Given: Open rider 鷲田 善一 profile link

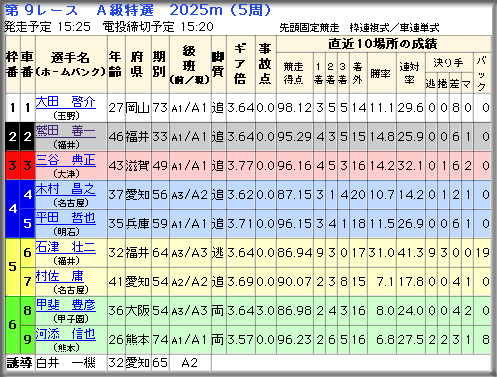Looking at the screenshot, I should (x=65, y=131).
